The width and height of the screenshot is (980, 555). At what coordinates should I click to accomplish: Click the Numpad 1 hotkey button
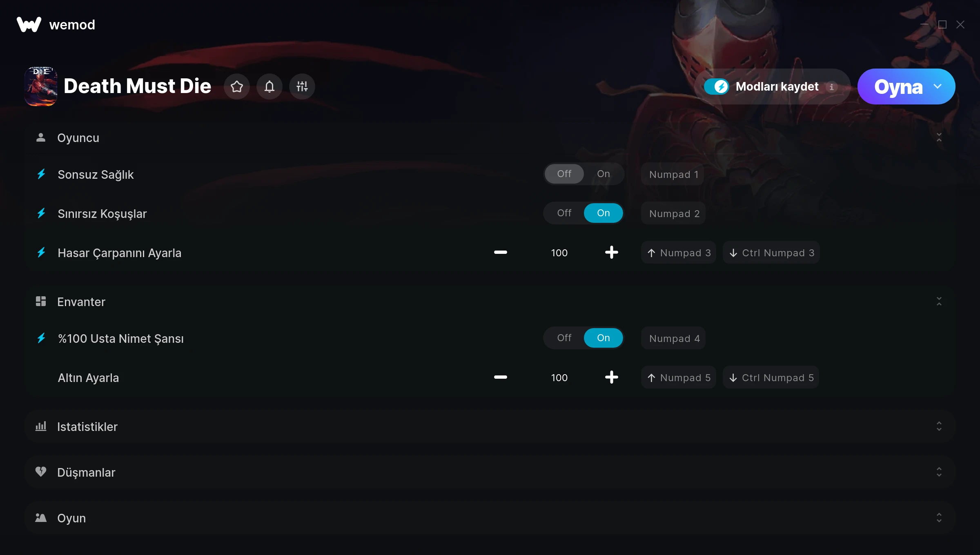coord(674,174)
